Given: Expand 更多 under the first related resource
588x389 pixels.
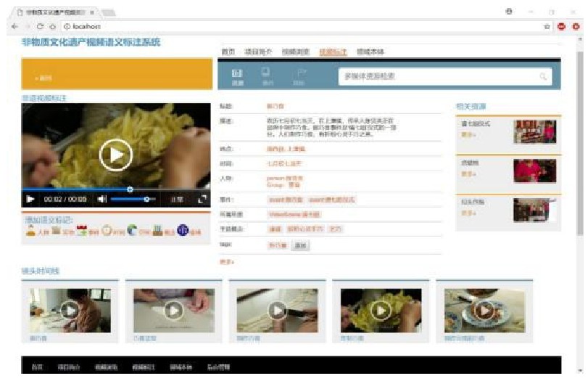Looking at the screenshot, I should point(467,135).
